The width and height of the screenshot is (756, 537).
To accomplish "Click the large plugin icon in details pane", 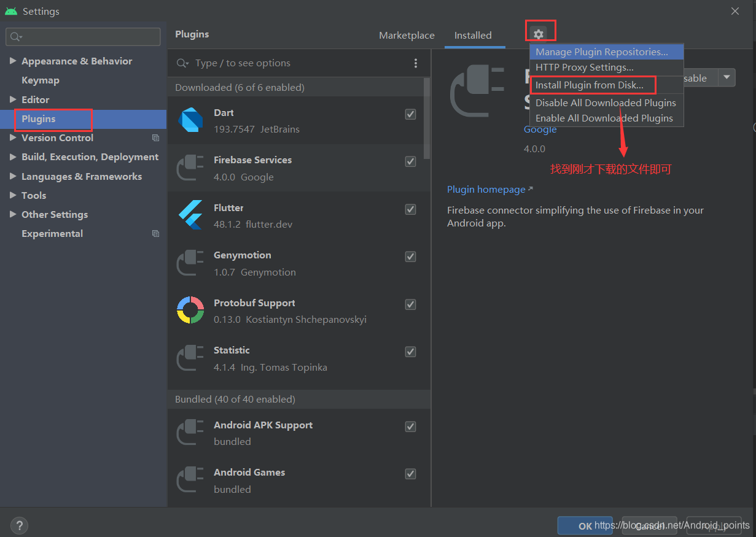I will point(477,90).
